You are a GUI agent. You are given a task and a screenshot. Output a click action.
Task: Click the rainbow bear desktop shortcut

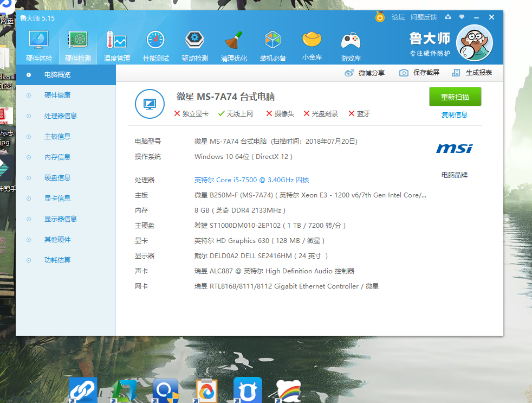pyautogui.click(x=288, y=391)
